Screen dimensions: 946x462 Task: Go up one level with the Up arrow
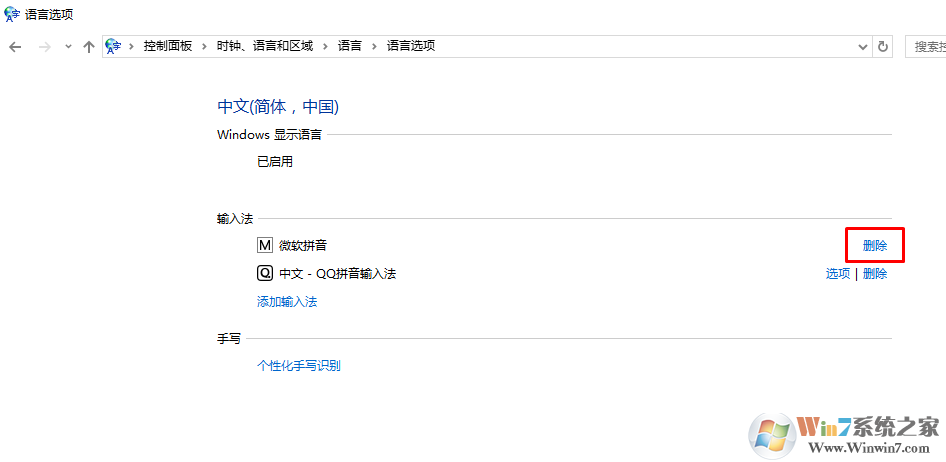[x=89, y=46]
